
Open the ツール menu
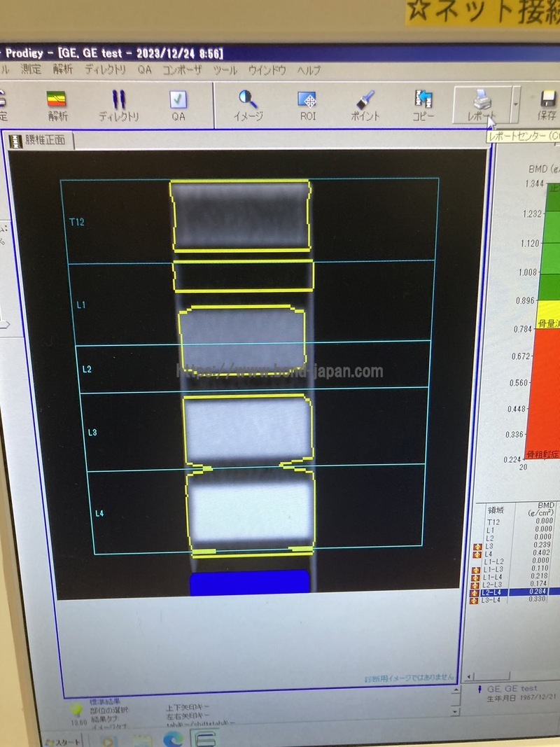pyautogui.click(x=225, y=70)
